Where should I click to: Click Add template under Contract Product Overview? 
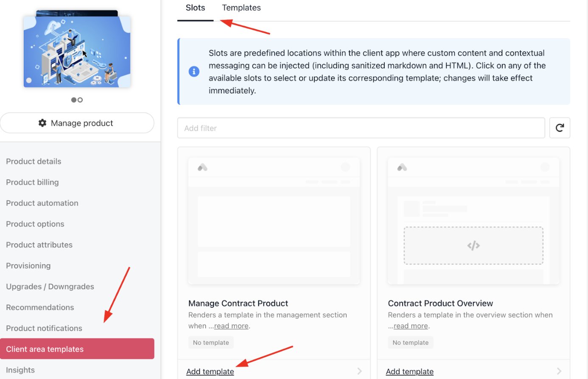(x=410, y=371)
